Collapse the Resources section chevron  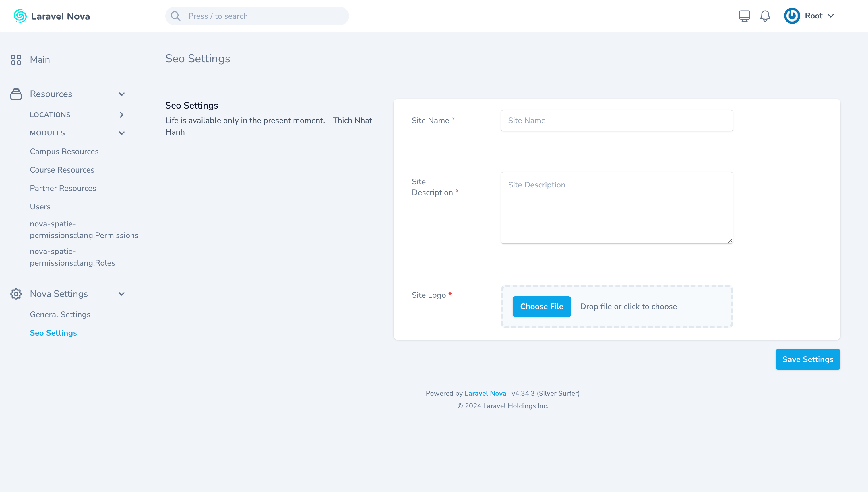tap(122, 94)
